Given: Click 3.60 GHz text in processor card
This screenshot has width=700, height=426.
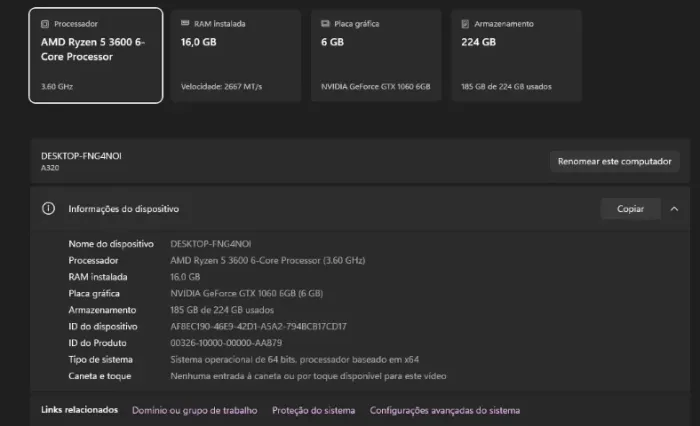Looking at the screenshot, I should click(57, 87).
